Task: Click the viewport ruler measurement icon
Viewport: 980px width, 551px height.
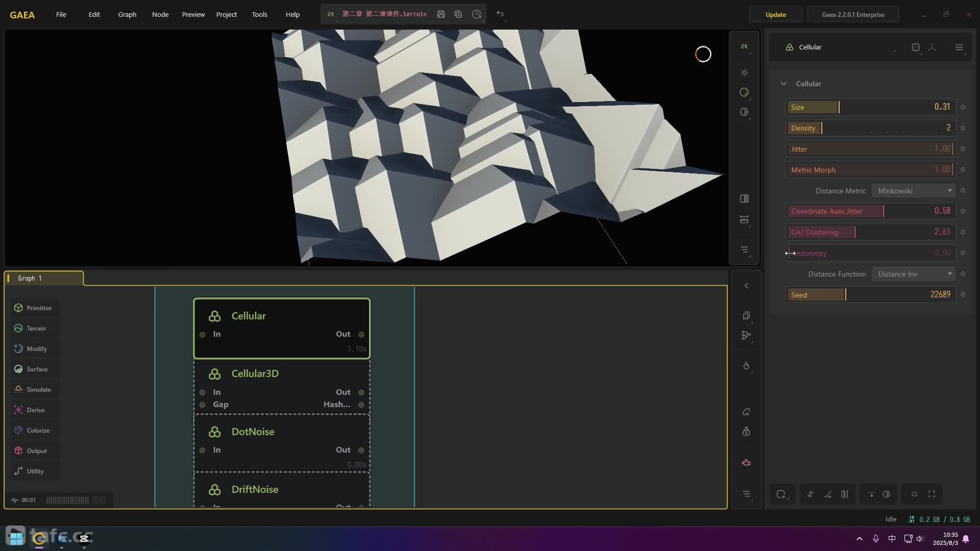Action: (744, 219)
